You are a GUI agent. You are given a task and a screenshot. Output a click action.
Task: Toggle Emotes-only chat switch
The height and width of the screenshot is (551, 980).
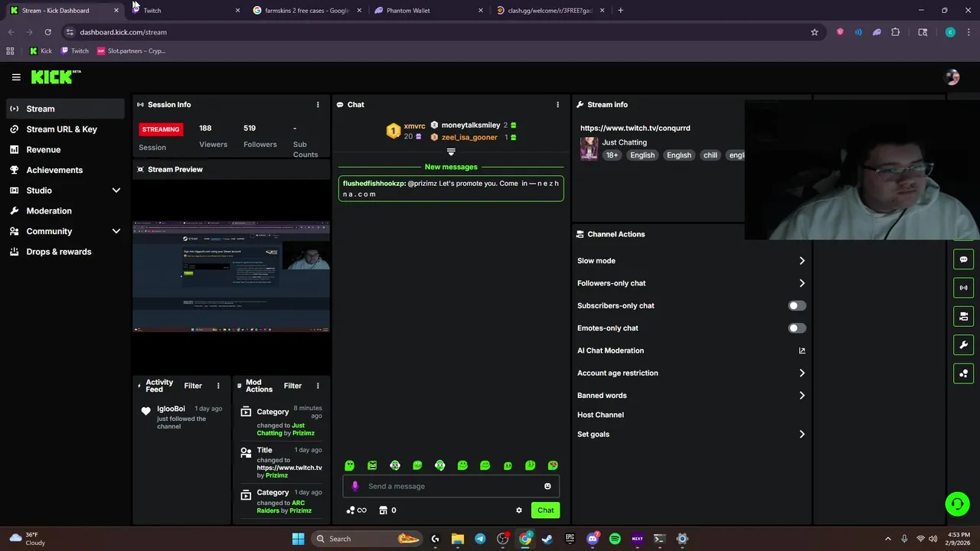click(797, 328)
